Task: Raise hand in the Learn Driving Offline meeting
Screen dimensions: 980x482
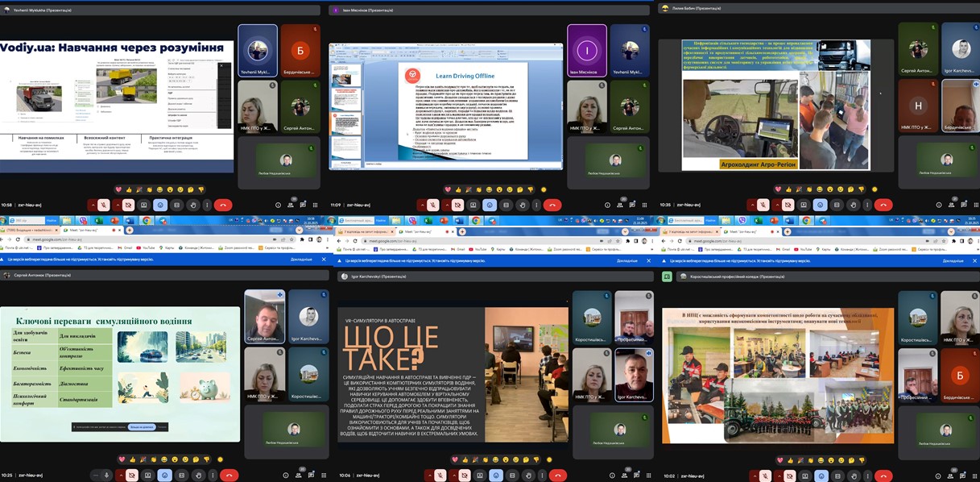Action: coord(522,205)
